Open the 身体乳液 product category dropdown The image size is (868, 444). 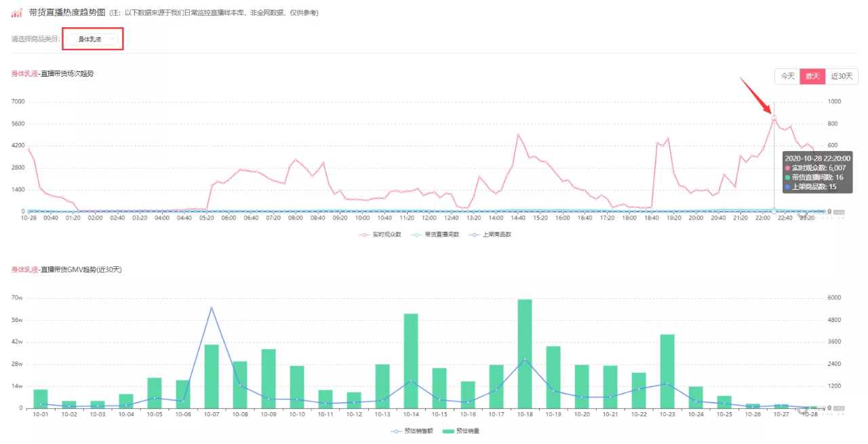tap(93, 39)
